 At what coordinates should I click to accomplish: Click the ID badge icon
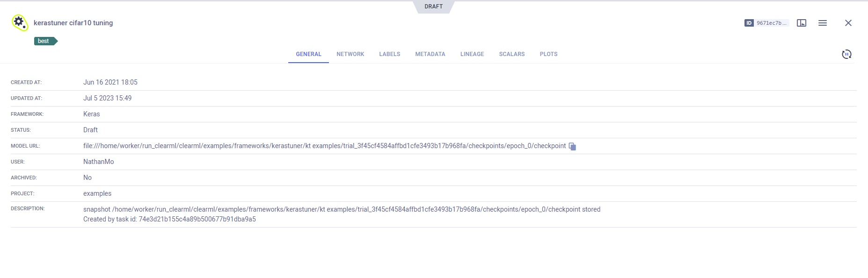(749, 23)
